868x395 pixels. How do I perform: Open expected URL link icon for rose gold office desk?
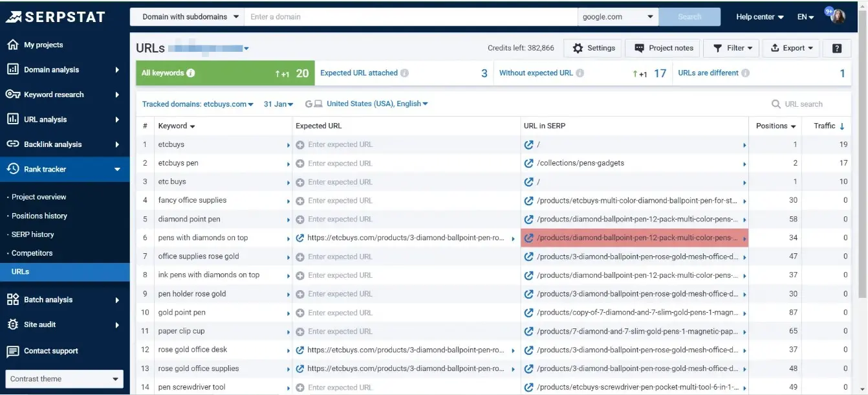300,350
